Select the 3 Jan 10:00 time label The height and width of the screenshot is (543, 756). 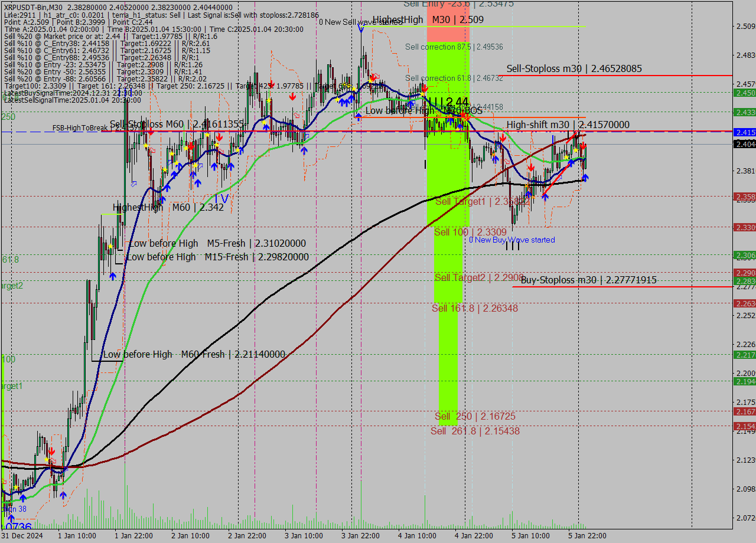(x=304, y=536)
